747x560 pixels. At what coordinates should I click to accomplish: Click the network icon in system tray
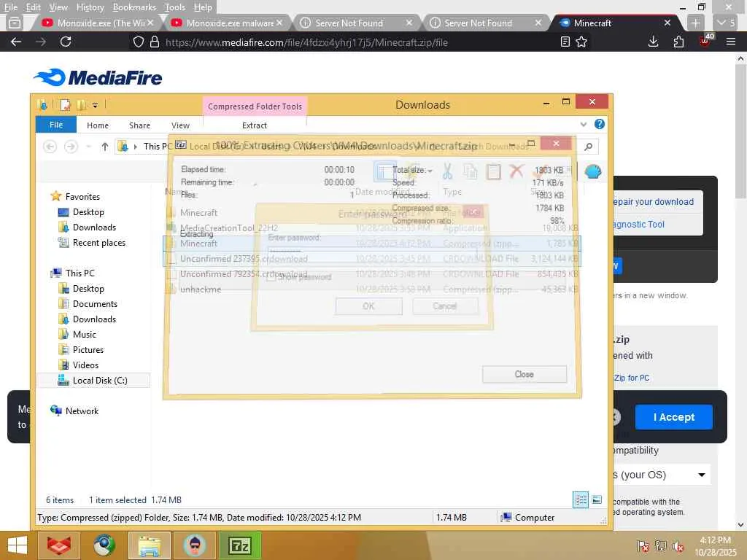coord(660,545)
